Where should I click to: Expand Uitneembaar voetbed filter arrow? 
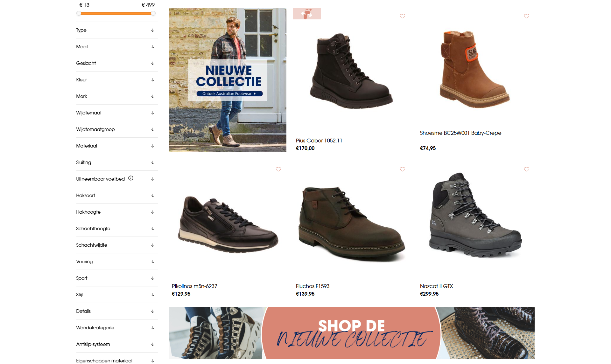point(153,179)
